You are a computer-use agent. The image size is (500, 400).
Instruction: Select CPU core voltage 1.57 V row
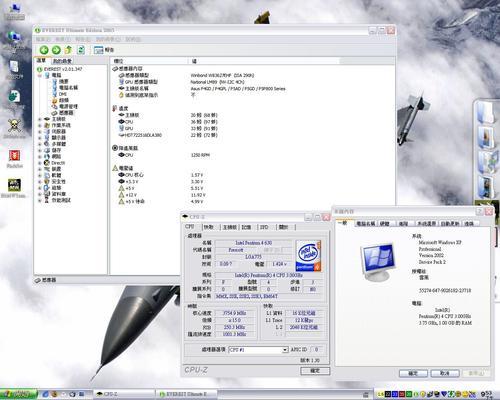[x=161, y=175]
